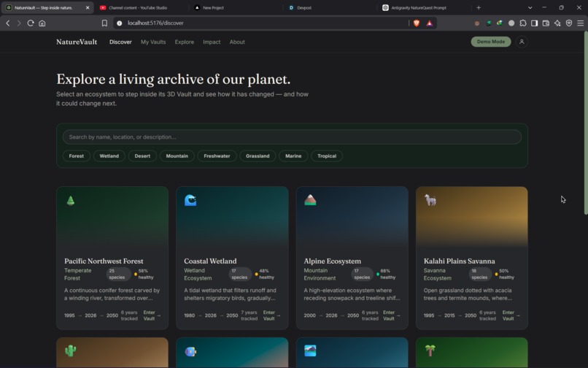This screenshot has width=588, height=368.
Task: Click the 25 species badge
Action: coord(117,274)
